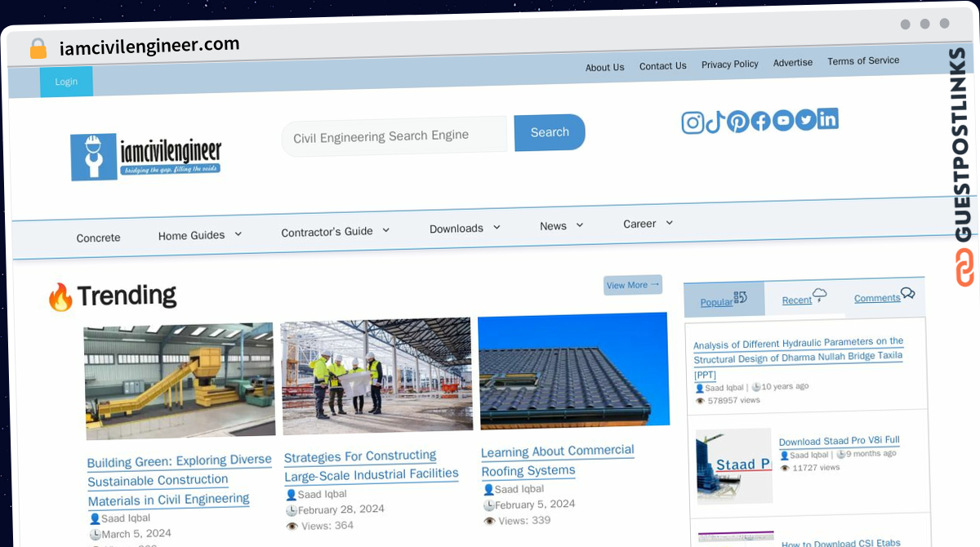The width and height of the screenshot is (980, 547).
Task: Click the Trending heading
Action: tap(127, 296)
